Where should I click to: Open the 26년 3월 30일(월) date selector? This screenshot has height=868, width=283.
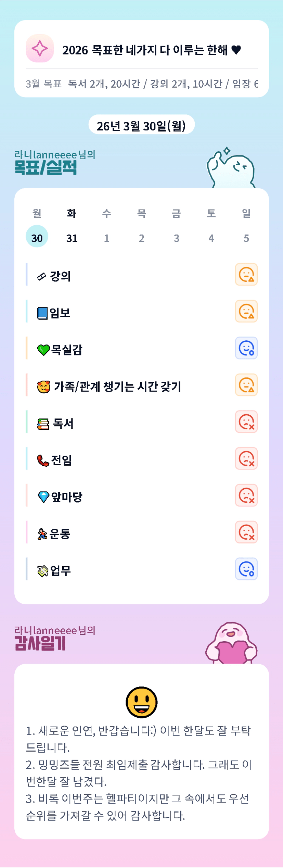(x=141, y=125)
